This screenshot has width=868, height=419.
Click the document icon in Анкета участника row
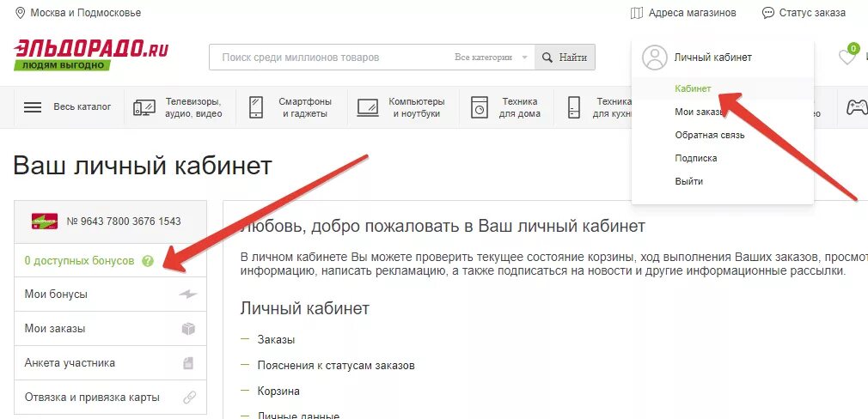[x=188, y=363]
